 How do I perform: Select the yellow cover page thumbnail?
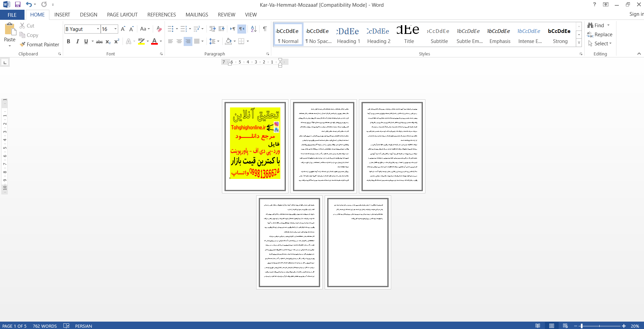(255, 146)
